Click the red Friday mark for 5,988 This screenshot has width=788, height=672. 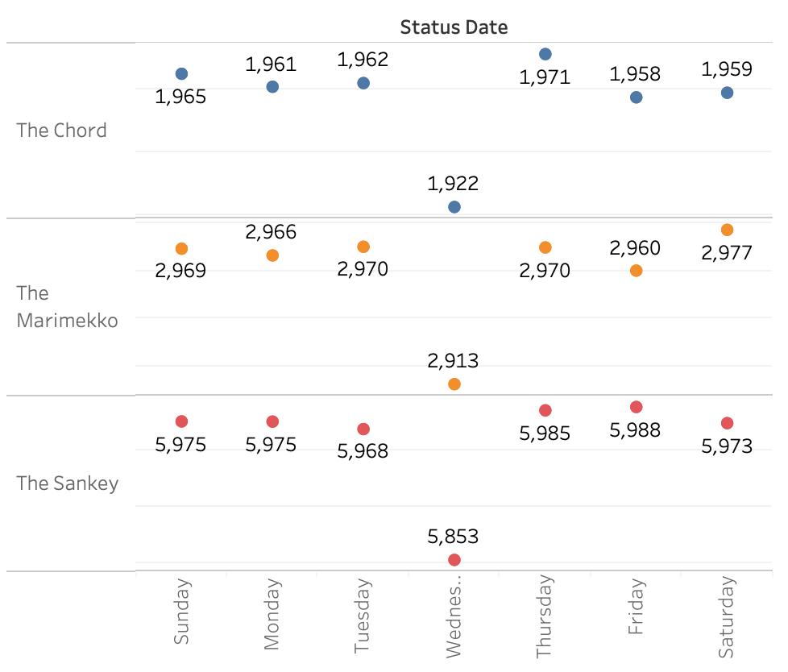[x=637, y=407]
